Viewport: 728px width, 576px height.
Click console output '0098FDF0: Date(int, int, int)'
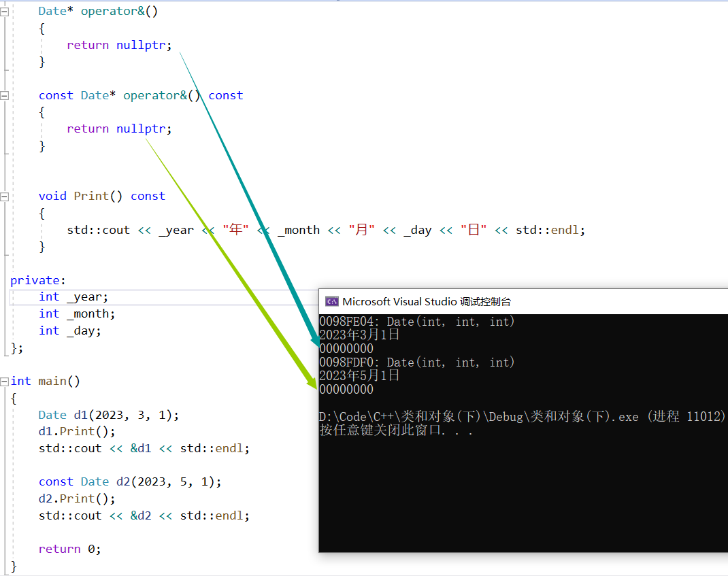click(416, 362)
